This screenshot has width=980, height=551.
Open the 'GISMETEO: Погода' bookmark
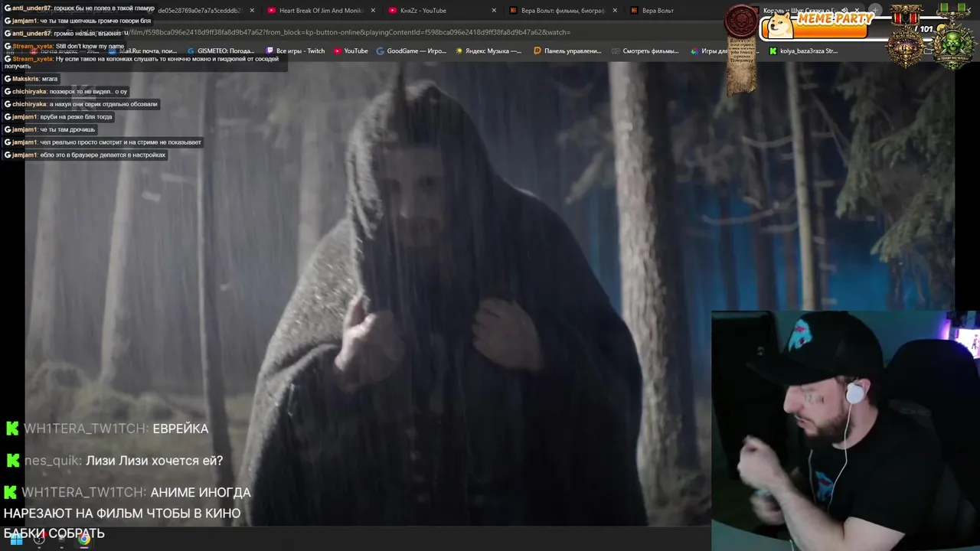[221, 51]
